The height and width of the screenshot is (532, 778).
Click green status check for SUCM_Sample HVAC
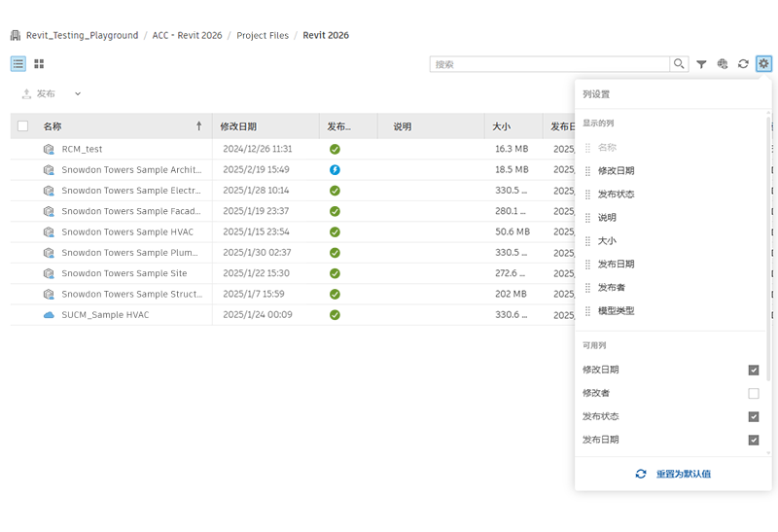point(335,315)
